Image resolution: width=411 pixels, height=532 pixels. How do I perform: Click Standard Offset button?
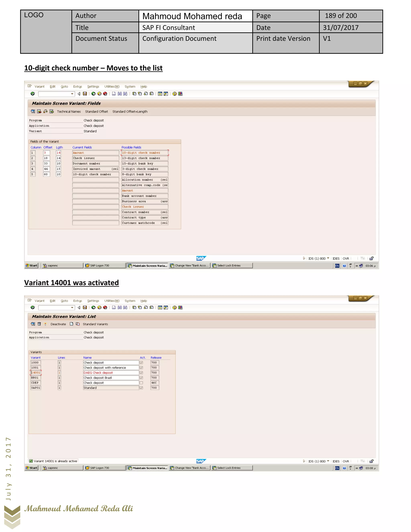coord(96,112)
